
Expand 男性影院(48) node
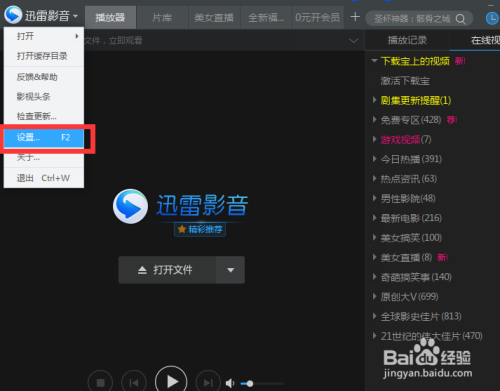[374, 198]
